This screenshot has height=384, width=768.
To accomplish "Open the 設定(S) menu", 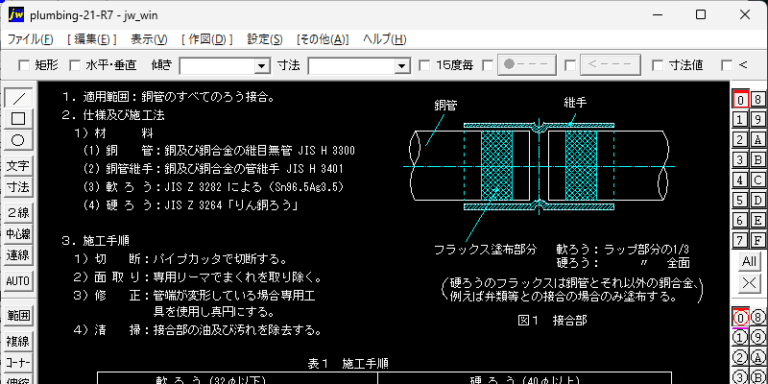I will tap(264, 39).
